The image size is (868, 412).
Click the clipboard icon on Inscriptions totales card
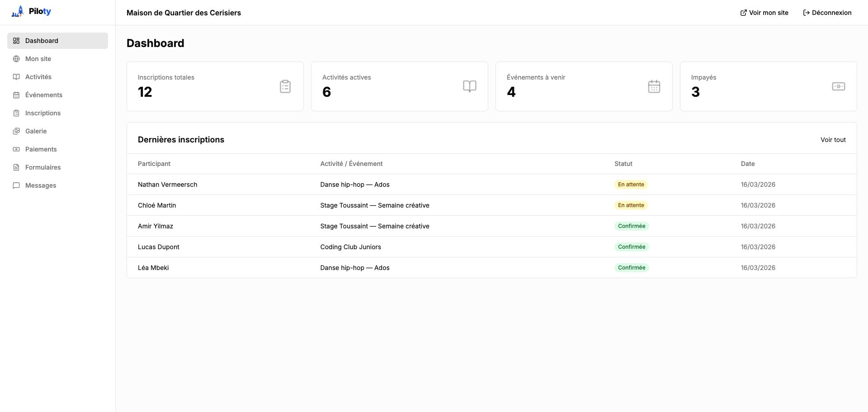[x=285, y=86]
